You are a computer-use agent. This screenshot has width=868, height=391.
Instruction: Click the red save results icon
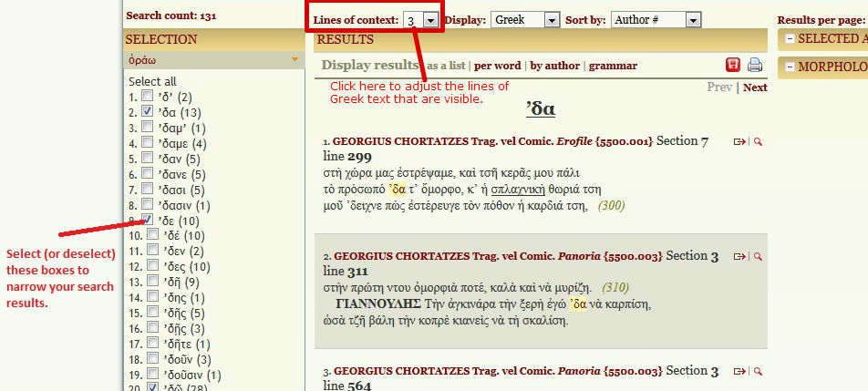(733, 66)
